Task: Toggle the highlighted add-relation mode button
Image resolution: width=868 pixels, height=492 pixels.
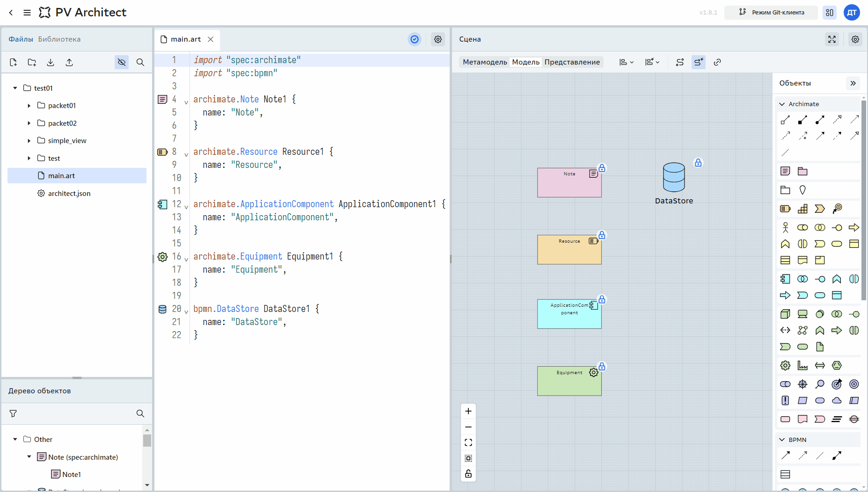Action: point(699,62)
